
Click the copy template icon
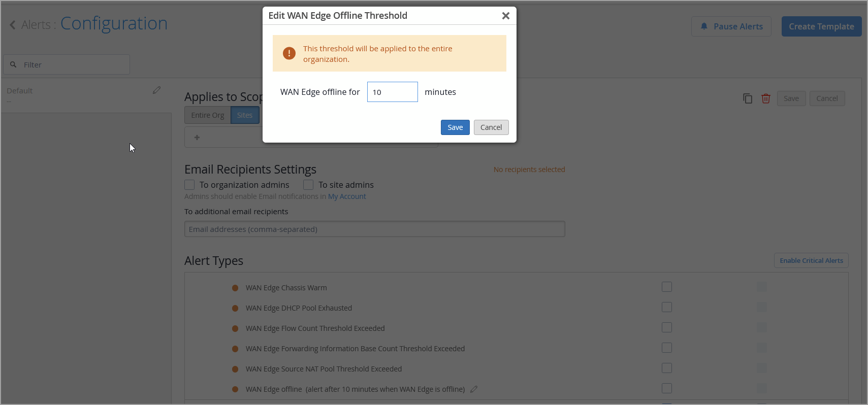[747, 98]
